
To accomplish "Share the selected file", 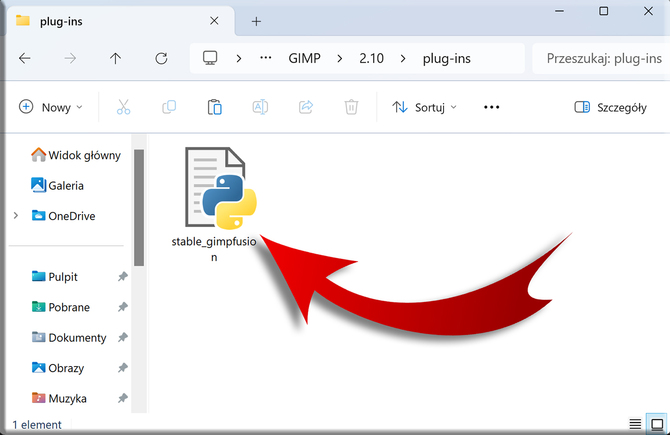I will 306,107.
